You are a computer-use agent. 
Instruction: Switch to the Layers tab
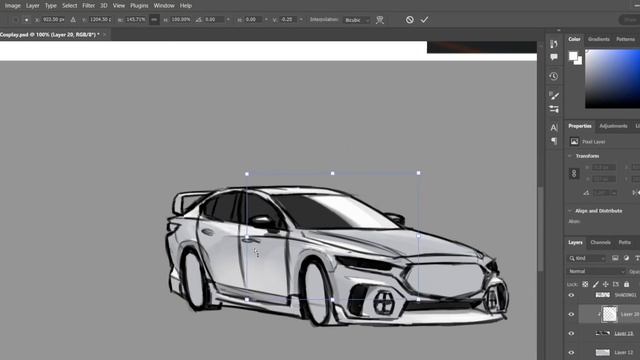[x=575, y=242]
